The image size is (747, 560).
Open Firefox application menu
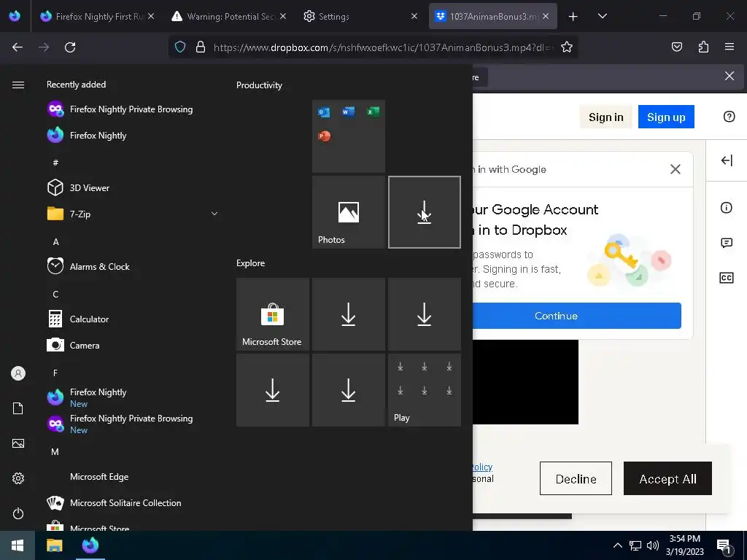pos(729,47)
